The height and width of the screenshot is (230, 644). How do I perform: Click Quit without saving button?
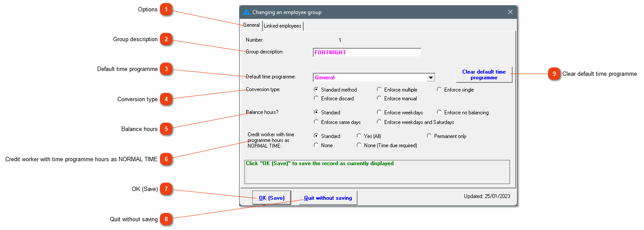pos(328,198)
